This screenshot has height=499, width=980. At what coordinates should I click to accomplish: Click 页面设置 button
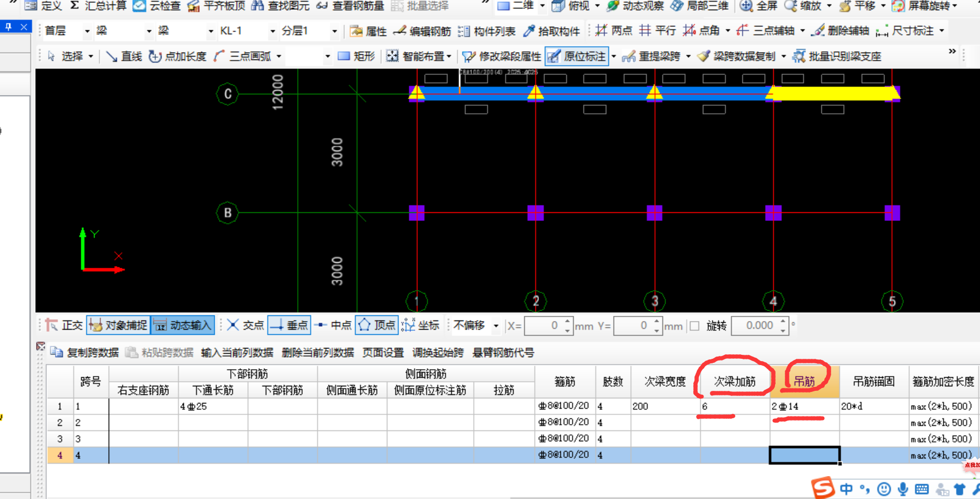(383, 353)
